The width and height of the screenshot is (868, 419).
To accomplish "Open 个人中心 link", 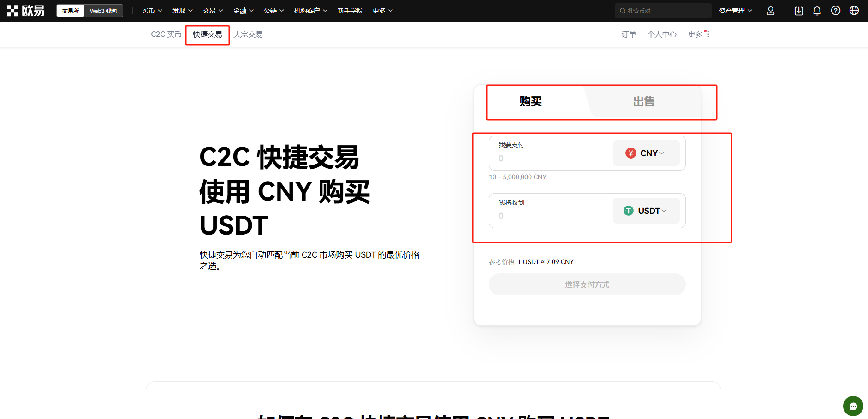I will coord(662,35).
